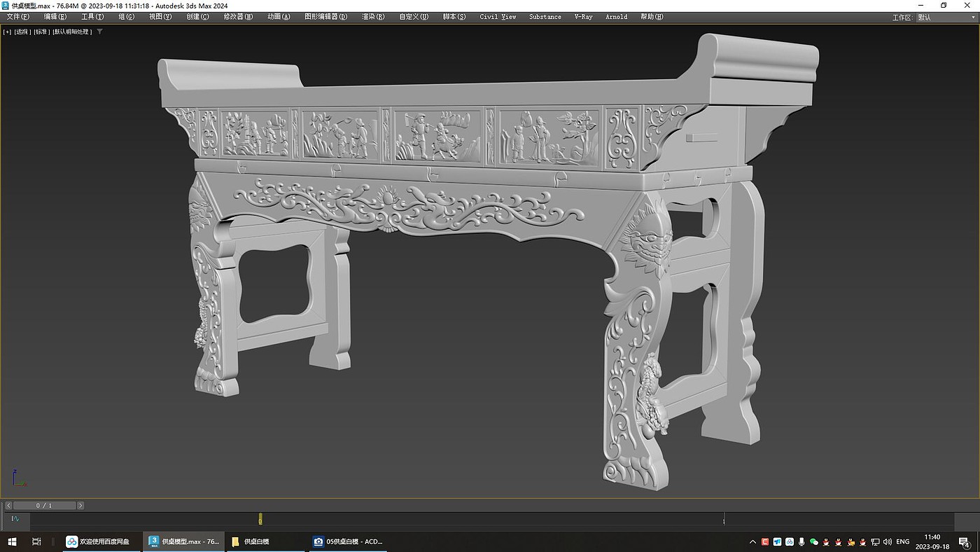Click the 0 / 1 time slider
980x552 pixels.
point(43,505)
